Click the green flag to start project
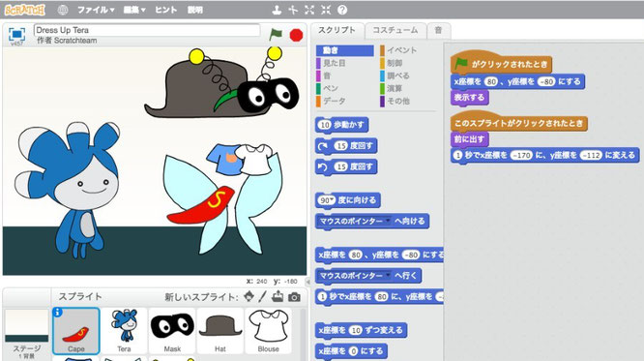 [276, 34]
